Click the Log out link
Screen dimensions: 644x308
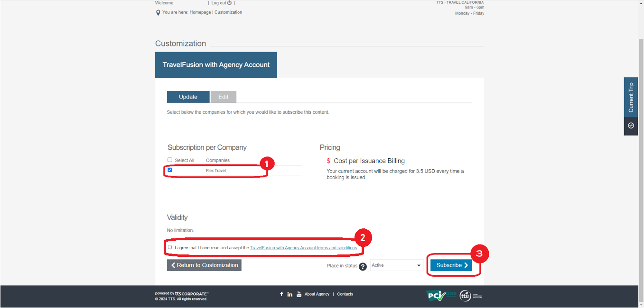click(x=219, y=3)
